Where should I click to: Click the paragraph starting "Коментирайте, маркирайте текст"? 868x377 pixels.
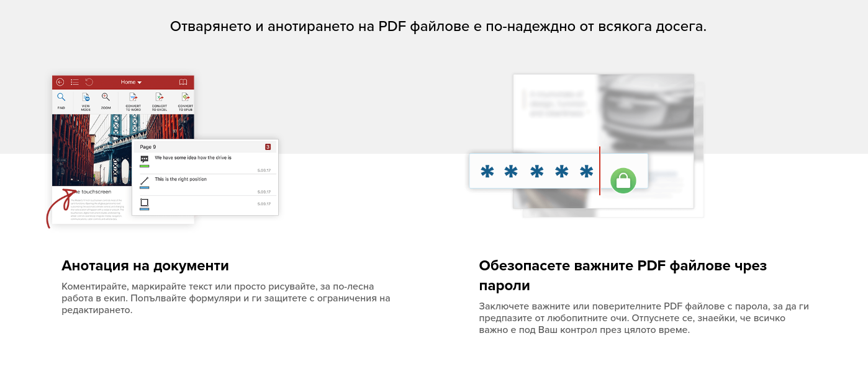[x=226, y=298]
